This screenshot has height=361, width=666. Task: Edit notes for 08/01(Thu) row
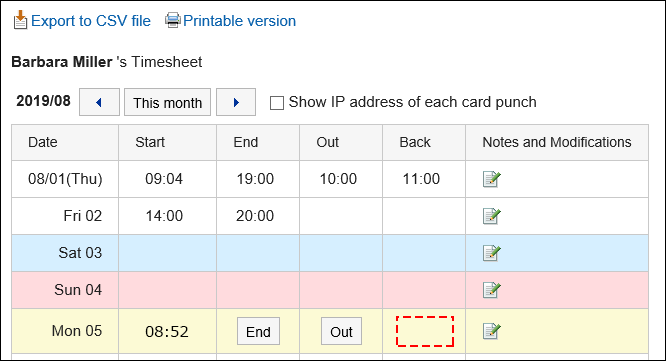point(492,179)
